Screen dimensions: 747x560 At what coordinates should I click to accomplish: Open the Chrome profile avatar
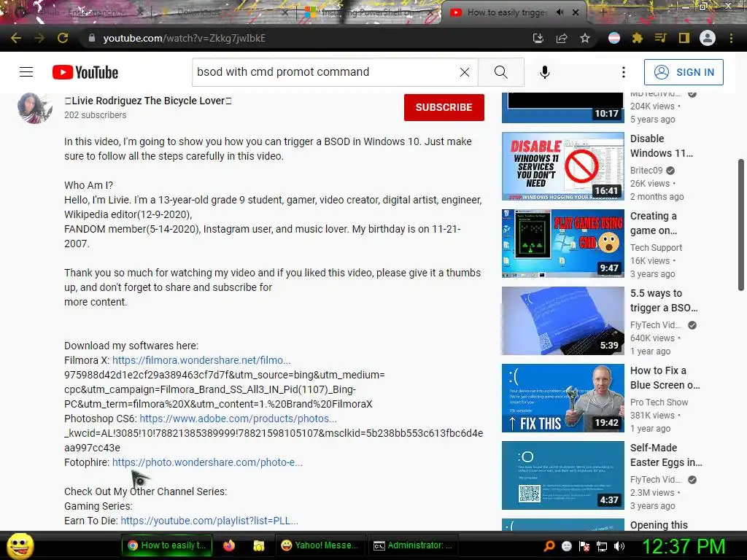708,38
